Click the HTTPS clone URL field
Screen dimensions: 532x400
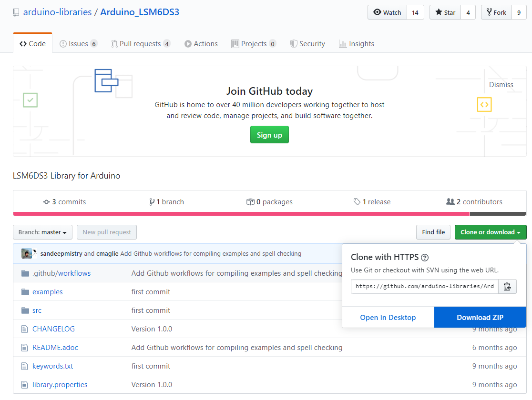[x=425, y=287]
